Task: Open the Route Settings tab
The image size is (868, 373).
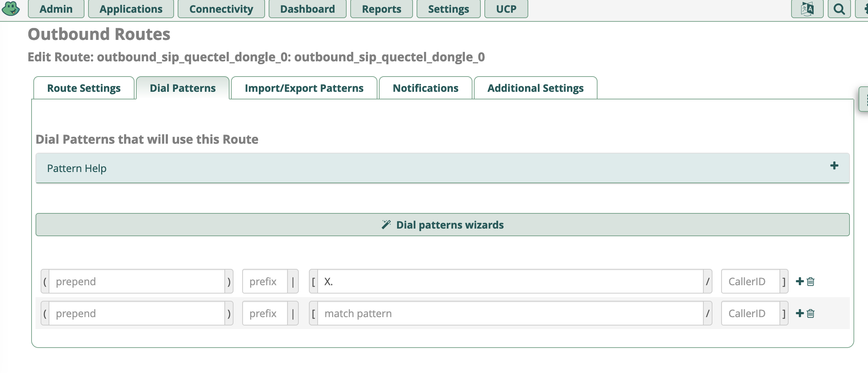Action: (x=84, y=88)
